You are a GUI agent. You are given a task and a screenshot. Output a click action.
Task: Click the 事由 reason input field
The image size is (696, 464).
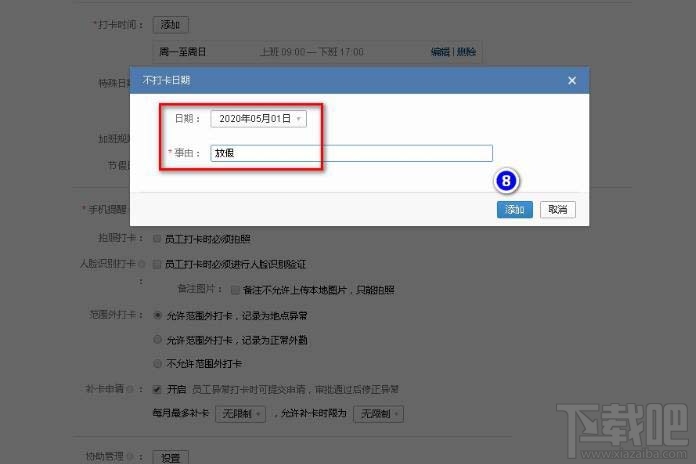[x=351, y=153]
